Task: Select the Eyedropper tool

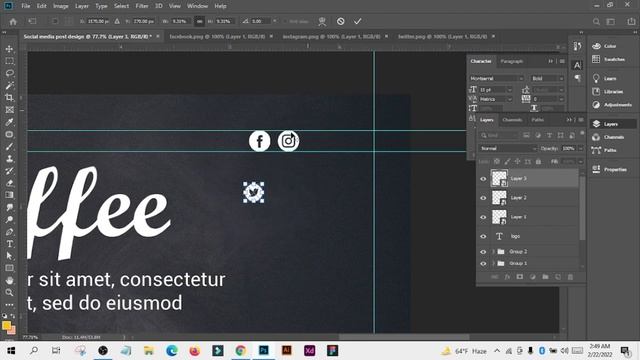Action: [x=9, y=122]
